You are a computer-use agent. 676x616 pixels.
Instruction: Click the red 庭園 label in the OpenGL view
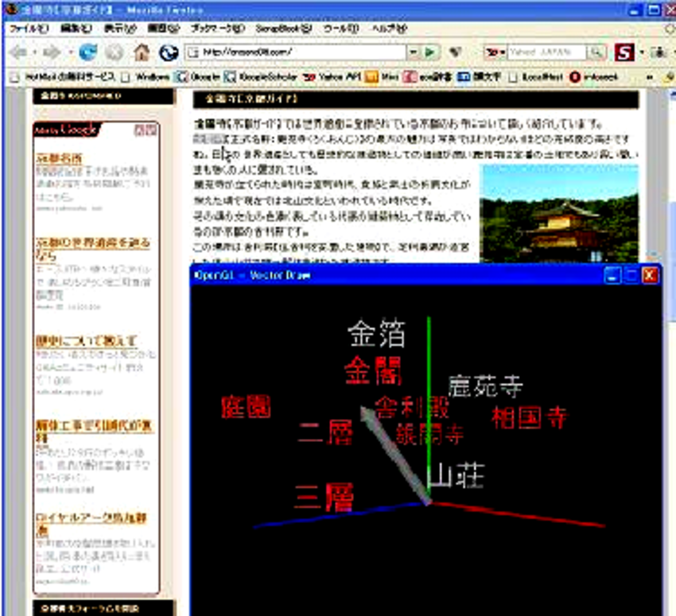coord(247,407)
